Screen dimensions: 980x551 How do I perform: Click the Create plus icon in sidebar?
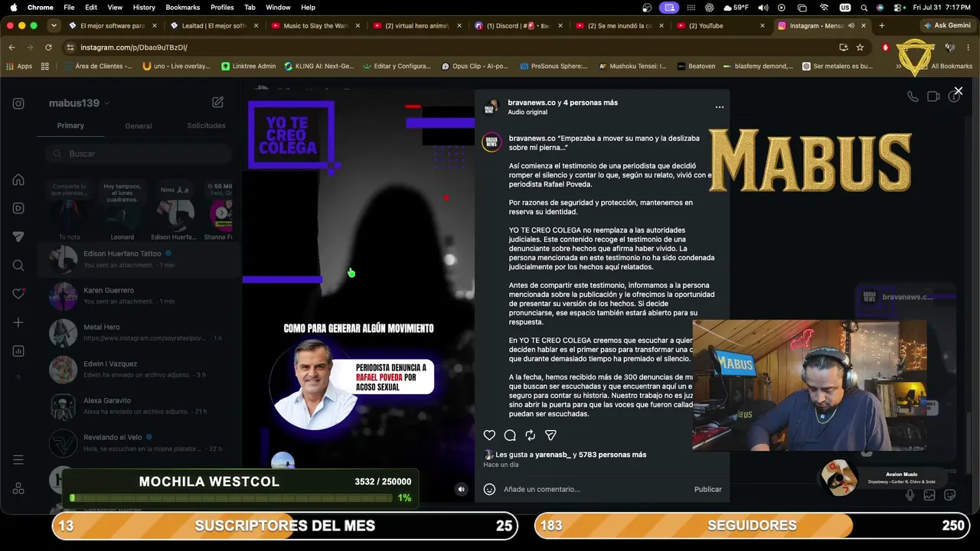(x=18, y=323)
